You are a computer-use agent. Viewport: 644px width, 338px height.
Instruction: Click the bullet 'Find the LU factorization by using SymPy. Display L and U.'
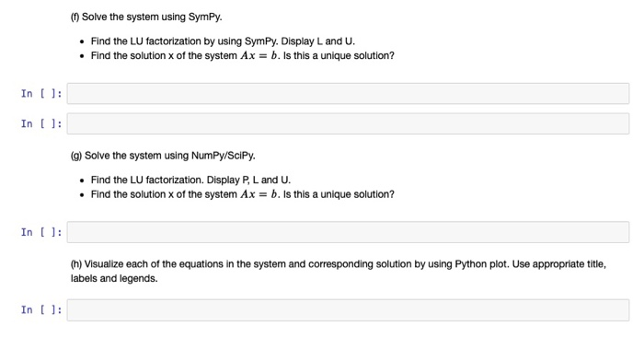pyautogui.click(x=223, y=41)
